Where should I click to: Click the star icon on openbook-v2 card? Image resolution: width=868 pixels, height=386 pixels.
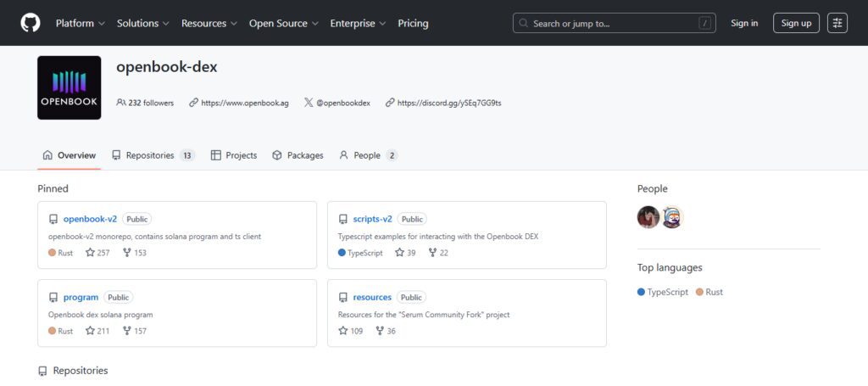click(x=90, y=253)
